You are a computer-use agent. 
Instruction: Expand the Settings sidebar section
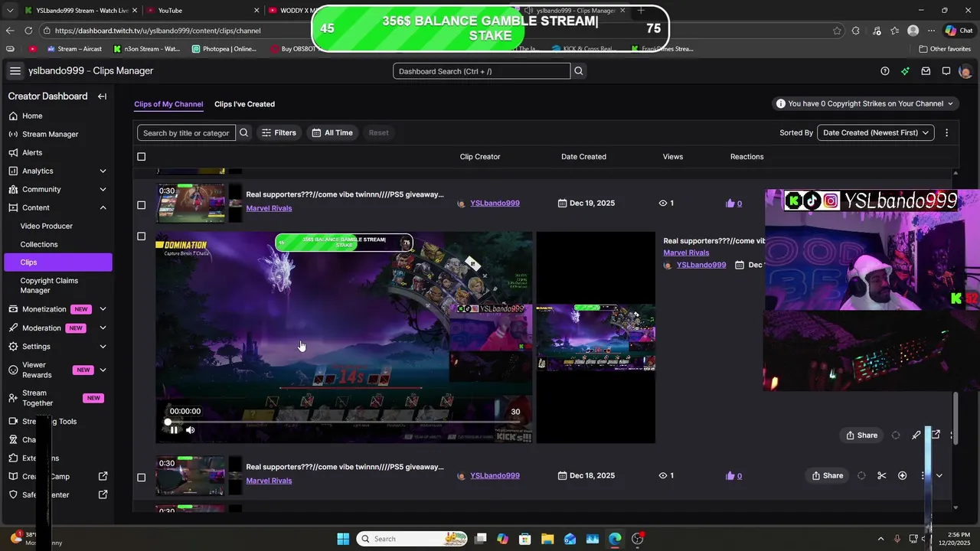103,346
